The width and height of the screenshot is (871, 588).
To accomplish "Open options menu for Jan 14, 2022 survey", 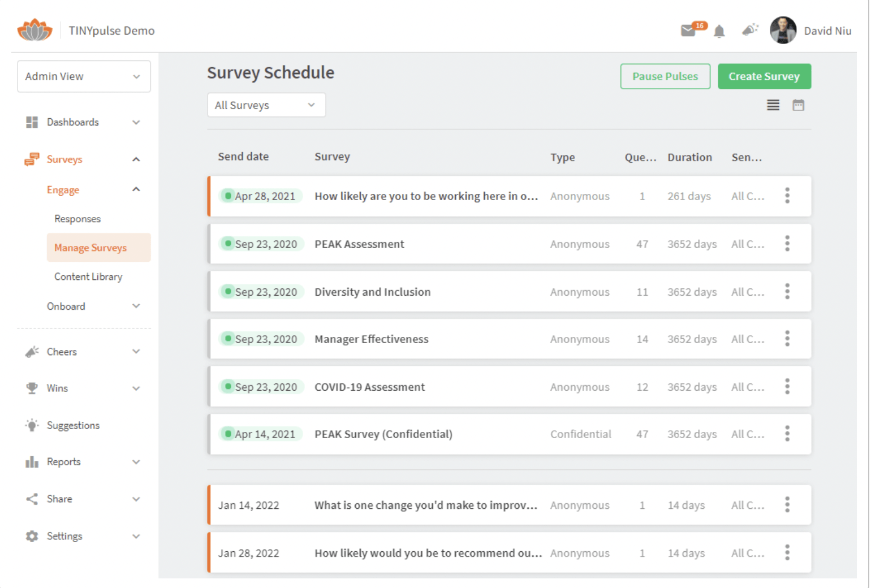I will [x=787, y=505].
